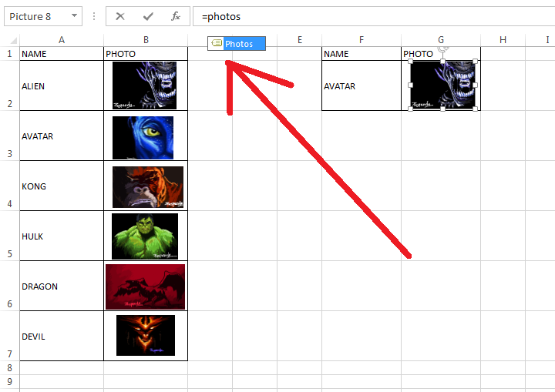Click the red Dragon photo
This screenshot has width=555, height=392.
145,286
